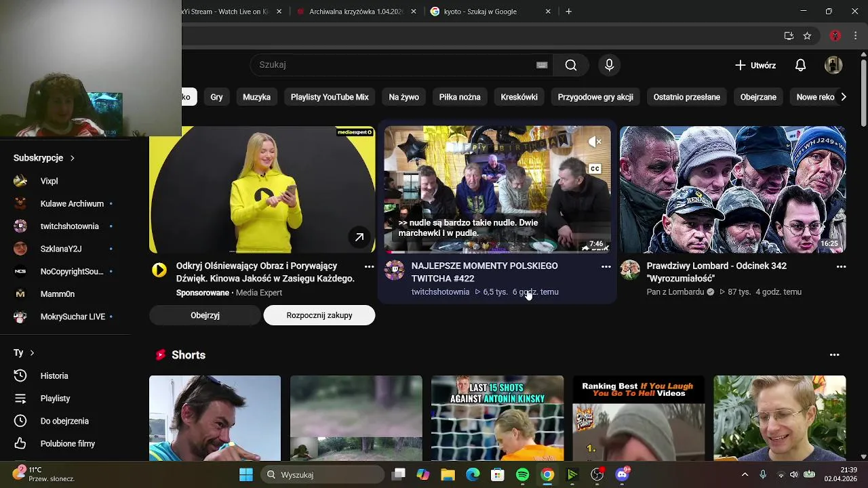Select the Obejrzane chip

tap(758, 97)
